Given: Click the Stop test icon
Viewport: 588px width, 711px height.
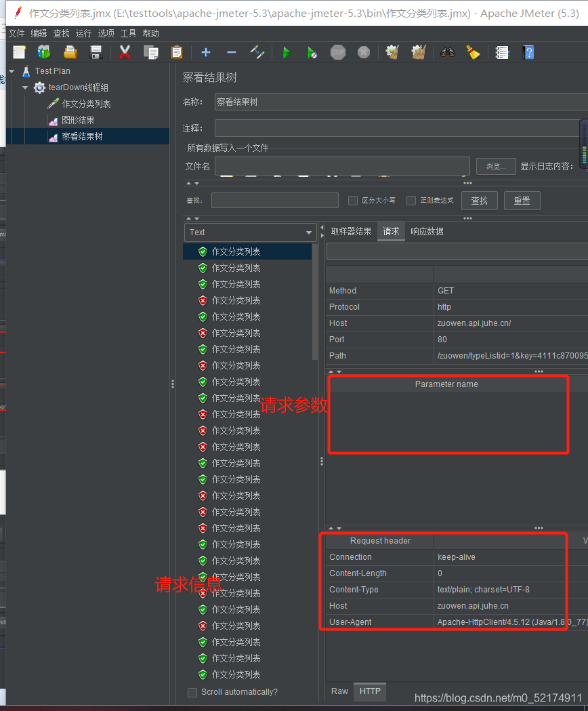Looking at the screenshot, I should (338, 52).
